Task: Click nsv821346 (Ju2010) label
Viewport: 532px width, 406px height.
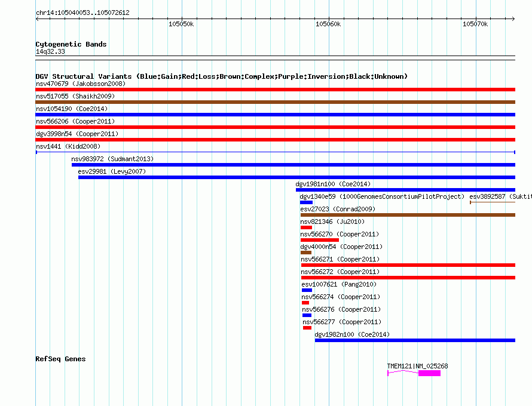Action: [332, 222]
